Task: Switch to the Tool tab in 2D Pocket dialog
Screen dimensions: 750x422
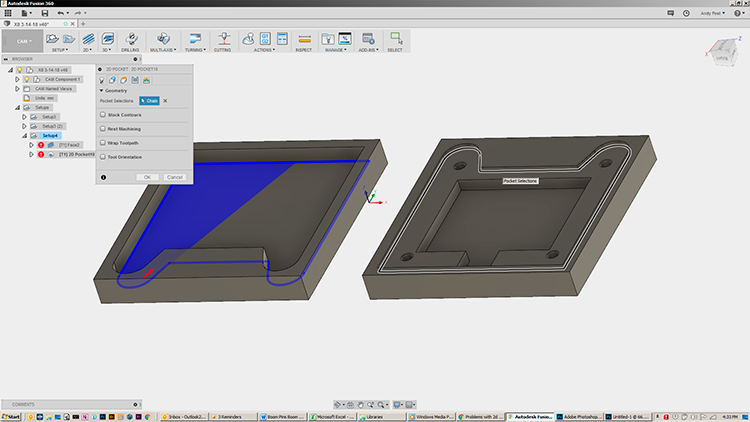Action: (x=101, y=80)
